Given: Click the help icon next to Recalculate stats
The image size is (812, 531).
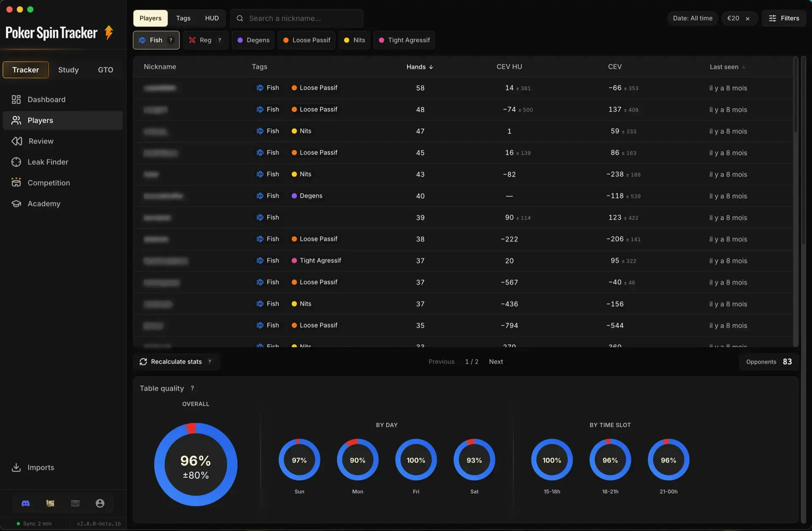Looking at the screenshot, I should click(x=209, y=362).
